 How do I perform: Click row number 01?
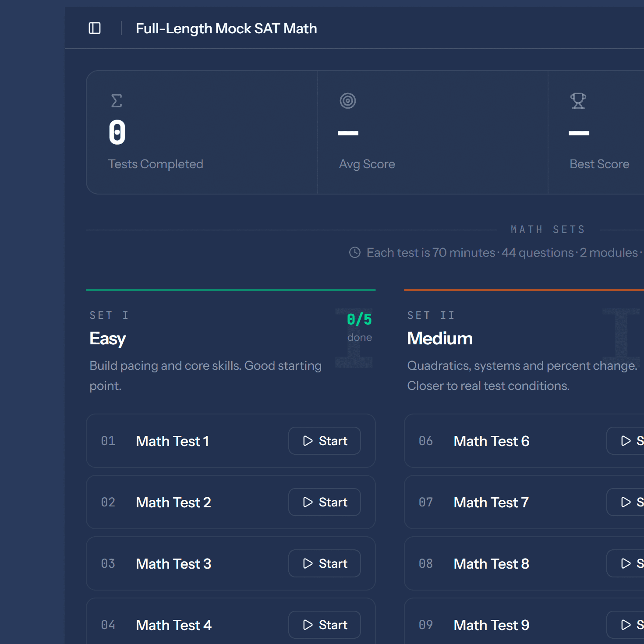pyautogui.click(x=108, y=441)
